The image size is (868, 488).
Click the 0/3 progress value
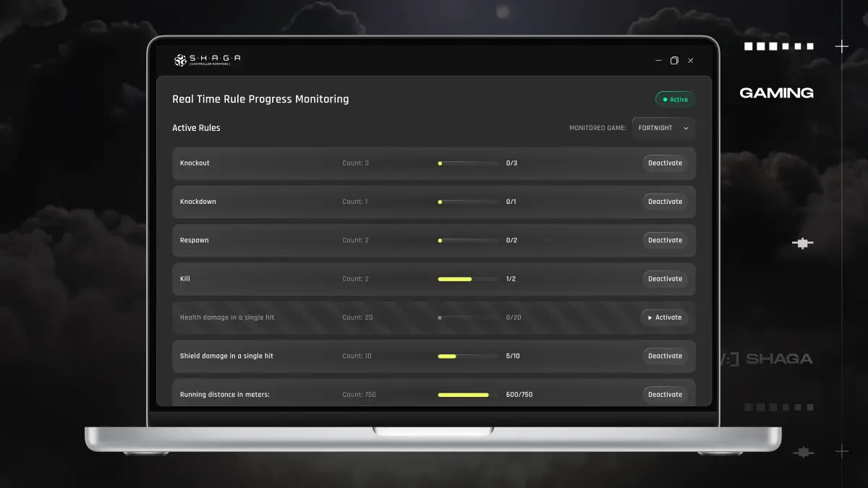pos(511,163)
